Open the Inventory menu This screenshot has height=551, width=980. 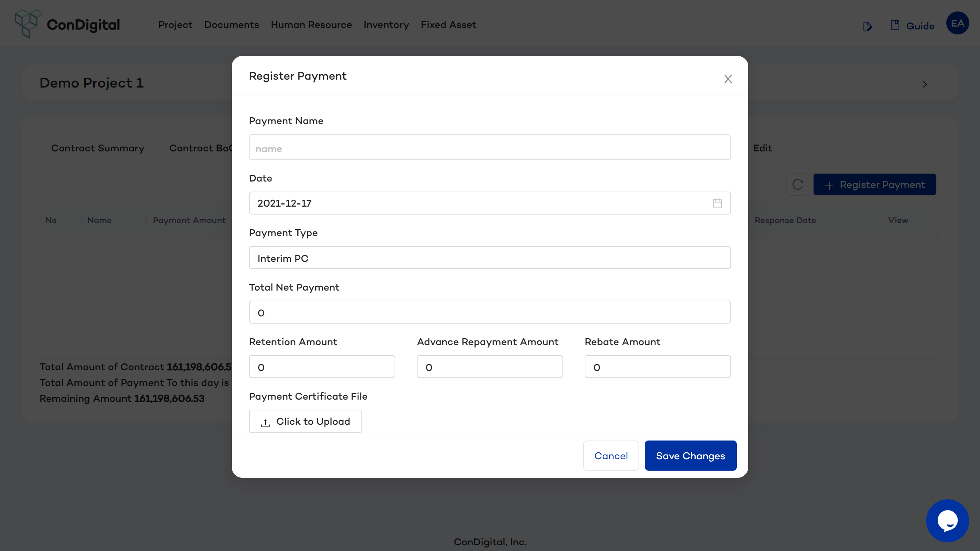click(x=386, y=25)
